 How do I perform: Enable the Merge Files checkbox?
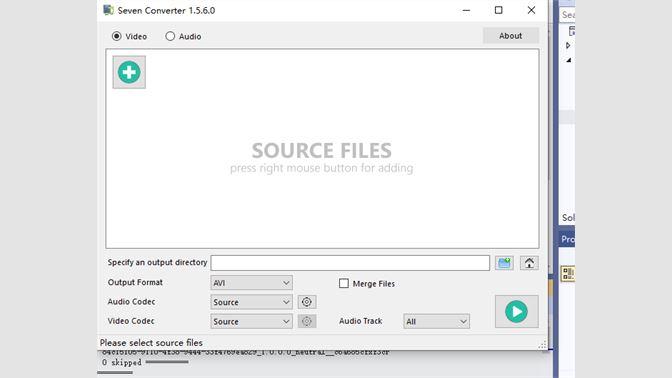point(344,283)
